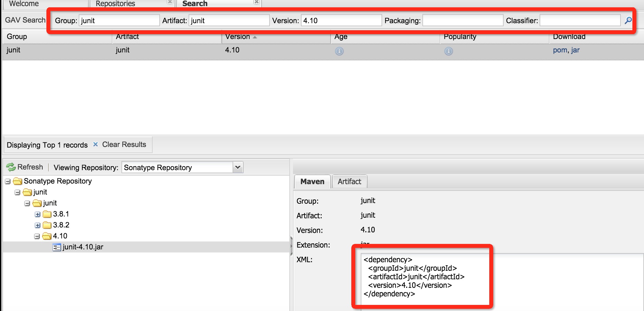This screenshot has height=311, width=644.
Task: Click the Age info icon for junit
Action: (x=339, y=51)
